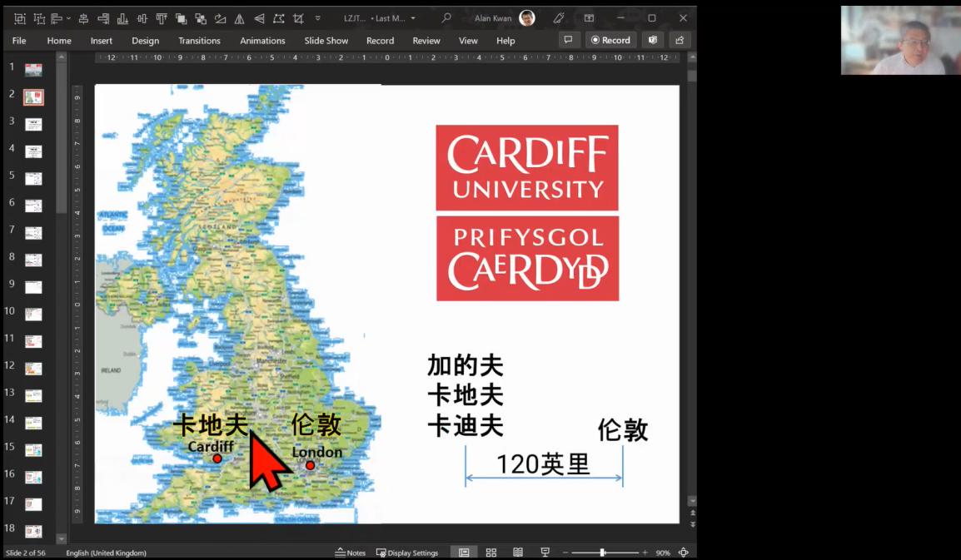
Task: Start Slide Show from status bar icon
Action: coord(545,553)
